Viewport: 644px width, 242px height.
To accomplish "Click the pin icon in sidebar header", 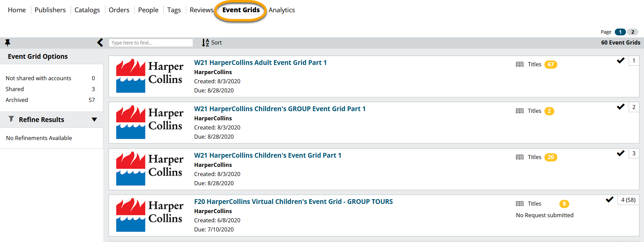I will pos(7,42).
